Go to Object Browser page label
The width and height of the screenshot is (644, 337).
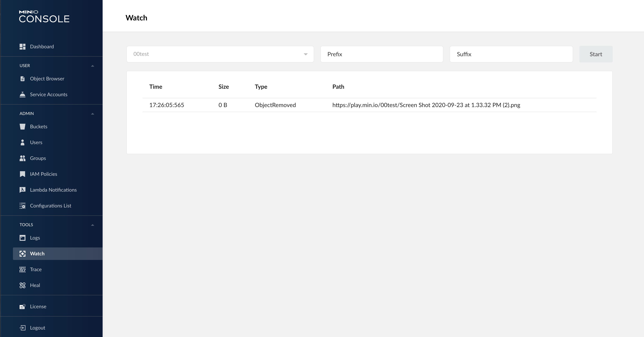click(47, 79)
